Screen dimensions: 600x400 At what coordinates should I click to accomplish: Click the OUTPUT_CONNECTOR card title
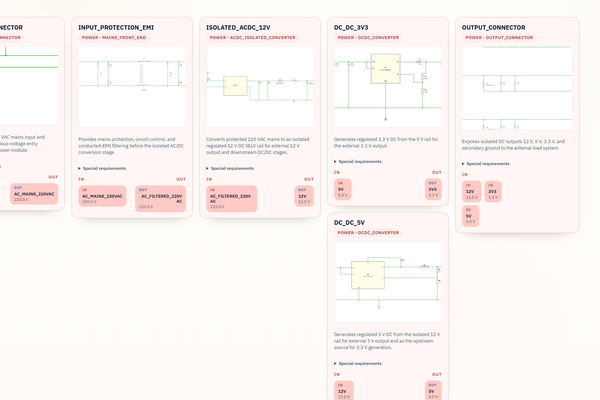coord(493,28)
